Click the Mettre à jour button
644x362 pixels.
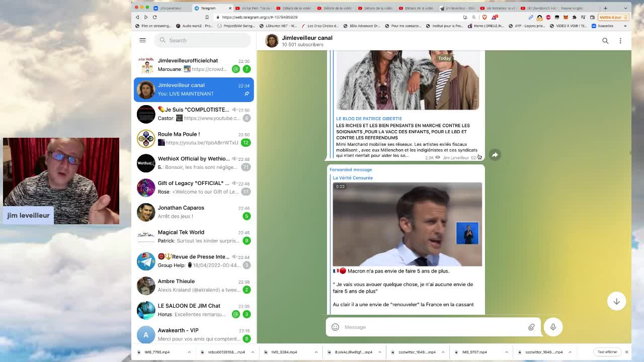613,17
